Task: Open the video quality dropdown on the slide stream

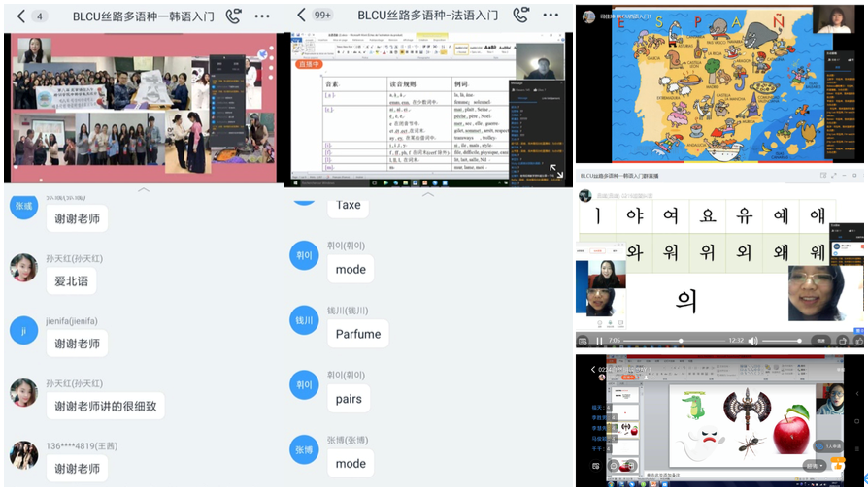Action: tap(817, 466)
